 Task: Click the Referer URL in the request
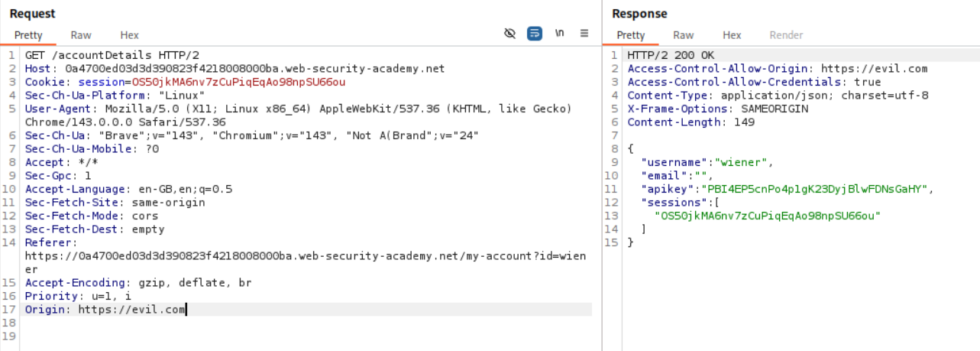click(305, 256)
